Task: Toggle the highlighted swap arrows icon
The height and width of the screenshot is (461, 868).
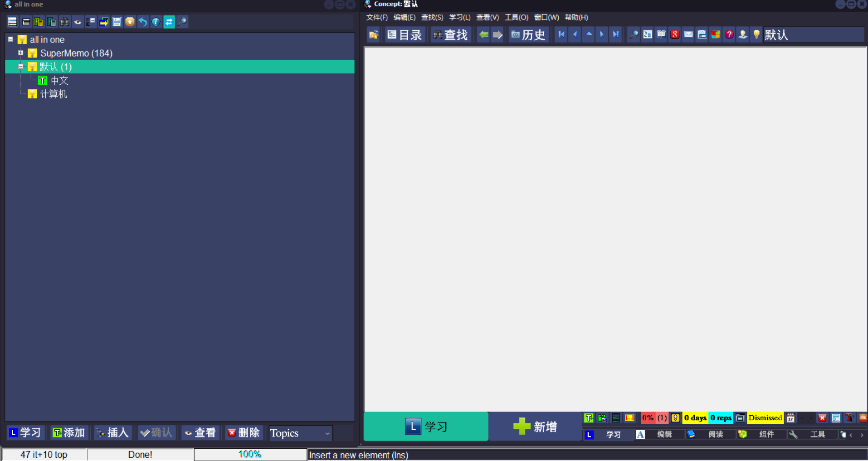Action: coord(169,22)
